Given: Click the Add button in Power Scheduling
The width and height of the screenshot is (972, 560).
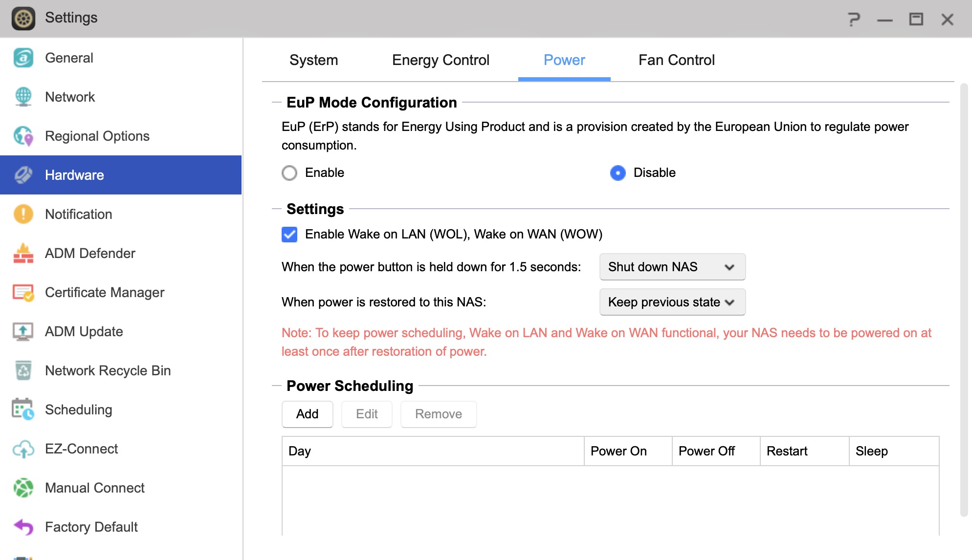Looking at the screenshot, I should click(308, 414).
